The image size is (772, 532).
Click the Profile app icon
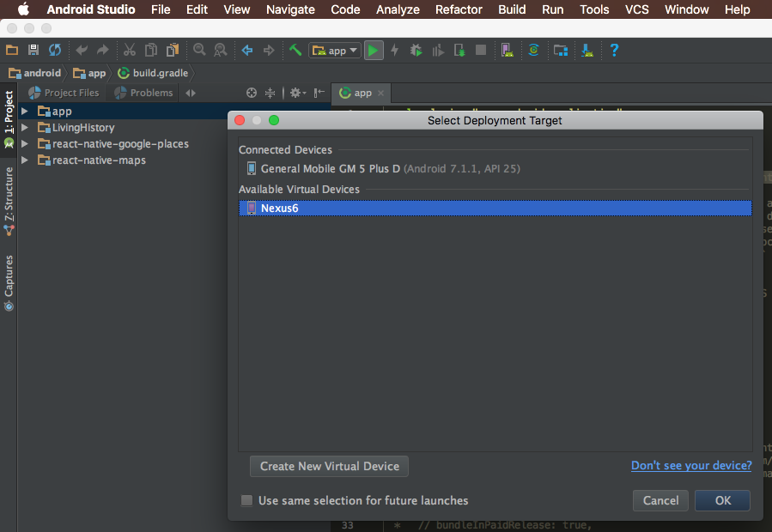[x=438, y=51]
